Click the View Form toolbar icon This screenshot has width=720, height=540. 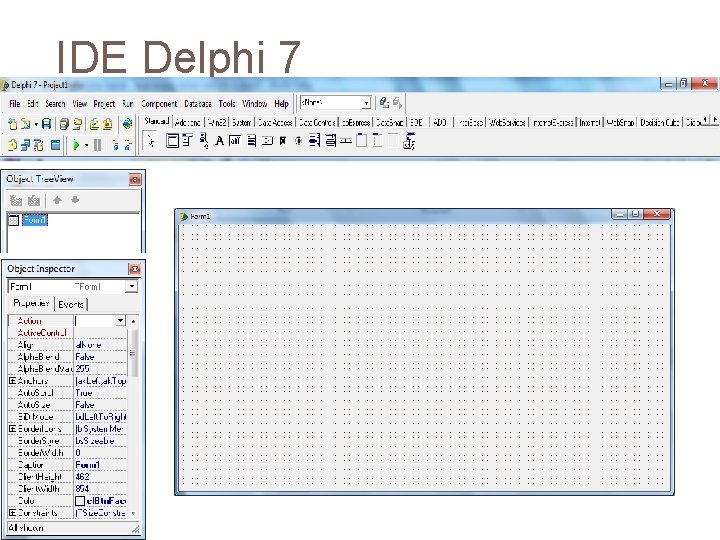point(26,146)
